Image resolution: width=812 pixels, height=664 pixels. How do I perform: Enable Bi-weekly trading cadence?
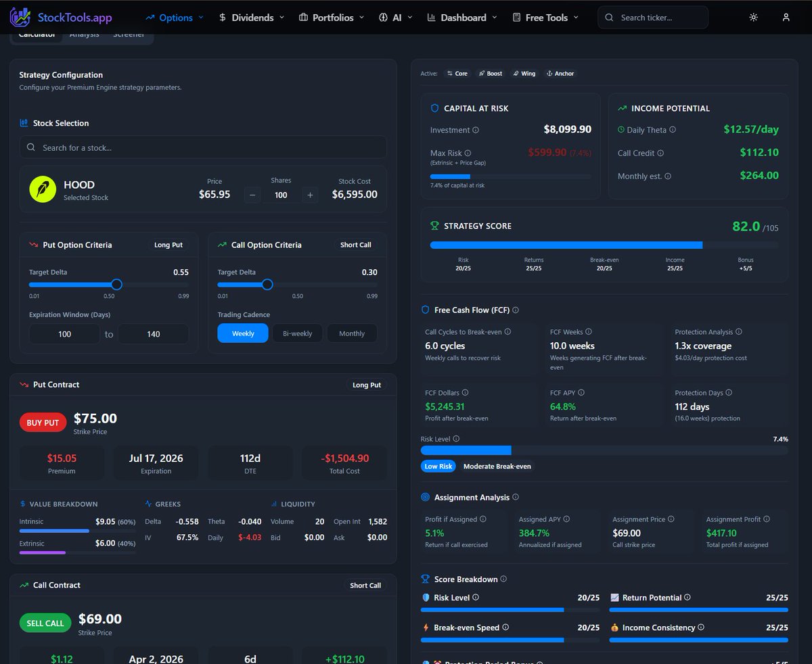click(297, 333)
